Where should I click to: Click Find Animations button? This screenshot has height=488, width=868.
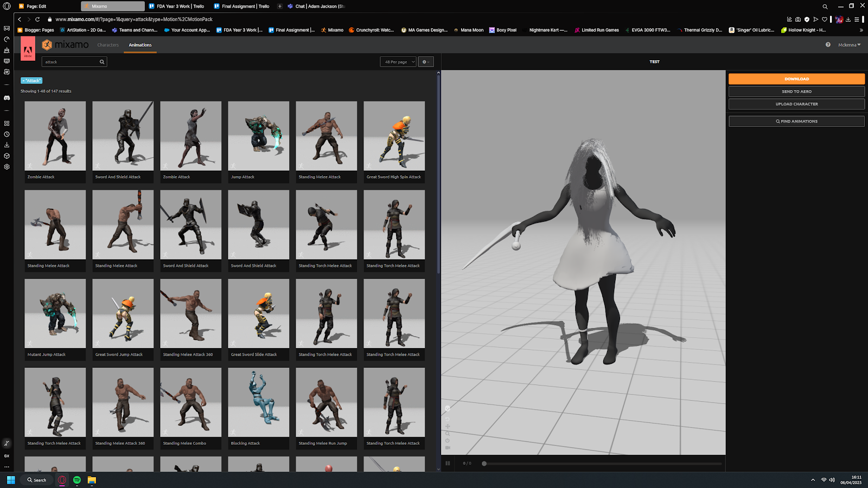796,121
